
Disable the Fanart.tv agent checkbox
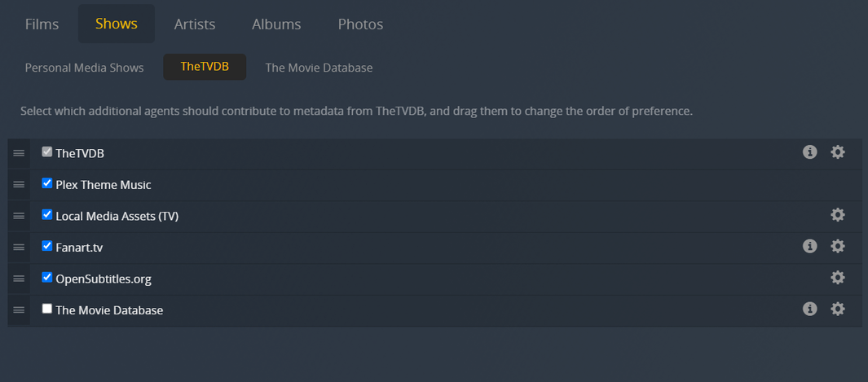point(47,246)
